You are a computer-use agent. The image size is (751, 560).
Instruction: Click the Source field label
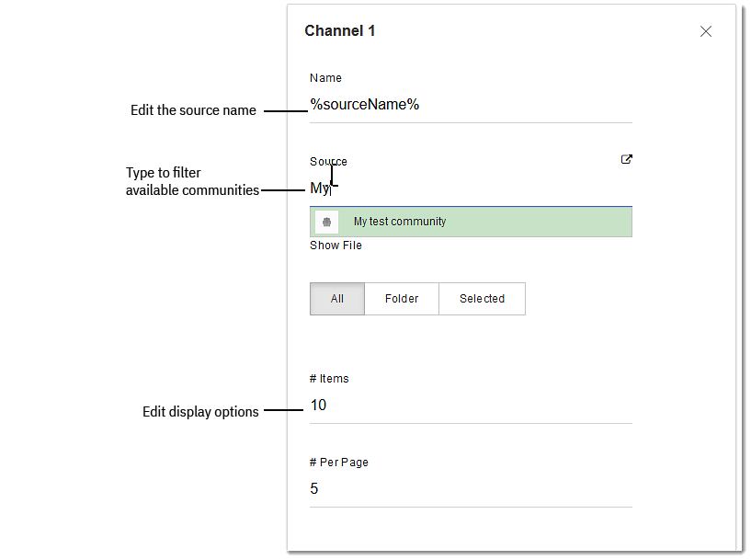click(x=328, y=161)
